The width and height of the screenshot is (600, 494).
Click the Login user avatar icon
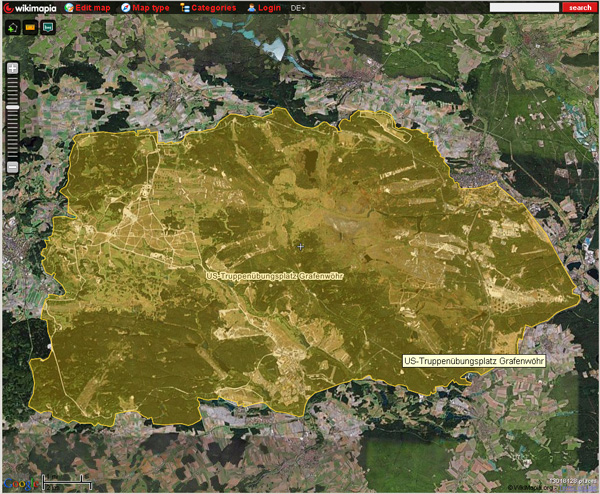251,8
